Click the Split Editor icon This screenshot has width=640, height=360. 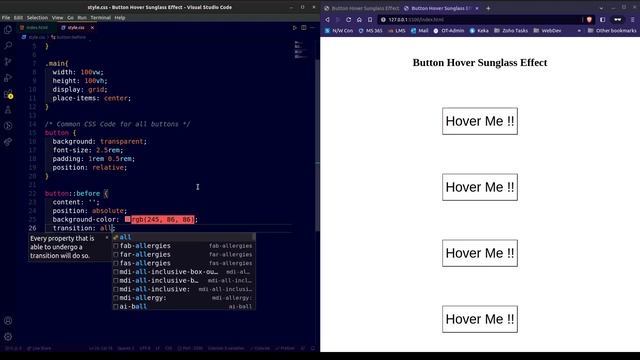304,28
